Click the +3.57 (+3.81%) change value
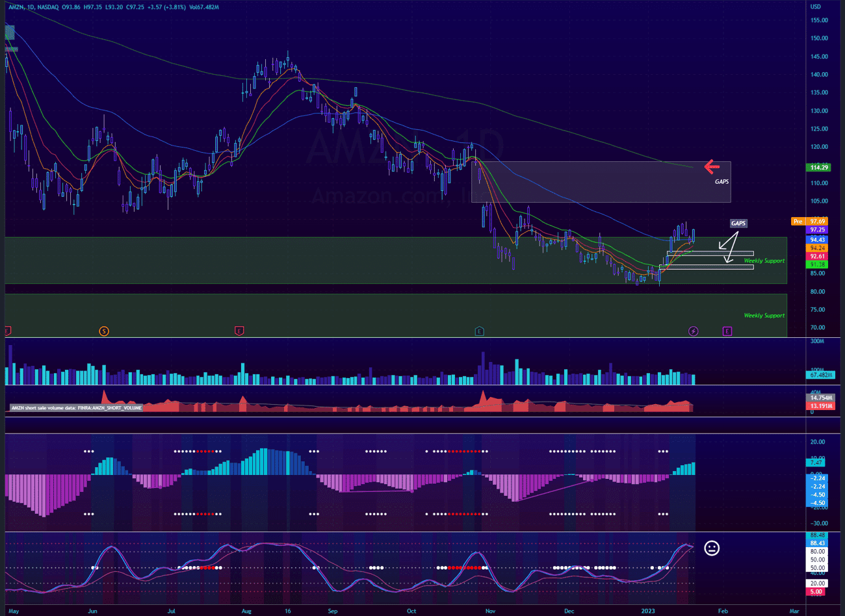The image size is (845, 616). 166,7
